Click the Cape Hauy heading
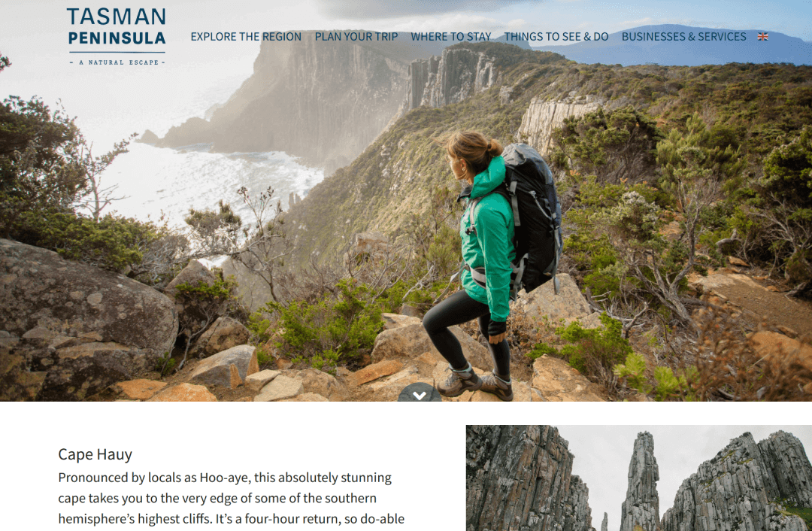812x531 pixels. (95, 454)
